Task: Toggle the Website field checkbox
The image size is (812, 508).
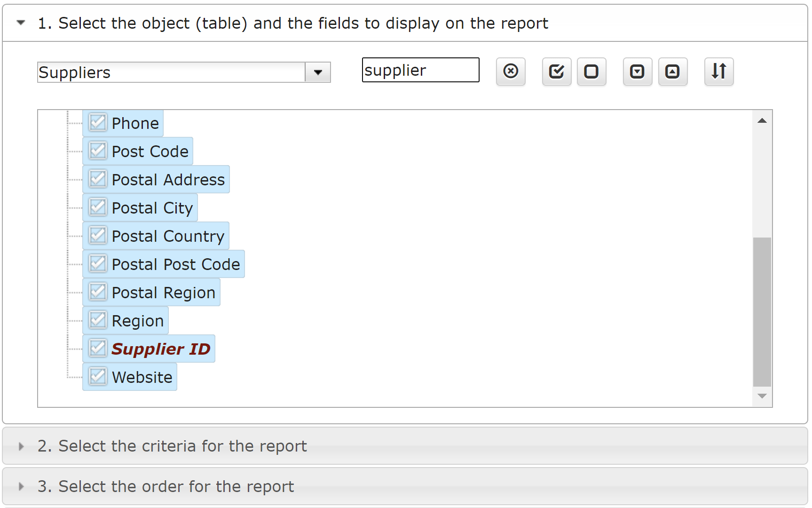Action: point(98,377)
